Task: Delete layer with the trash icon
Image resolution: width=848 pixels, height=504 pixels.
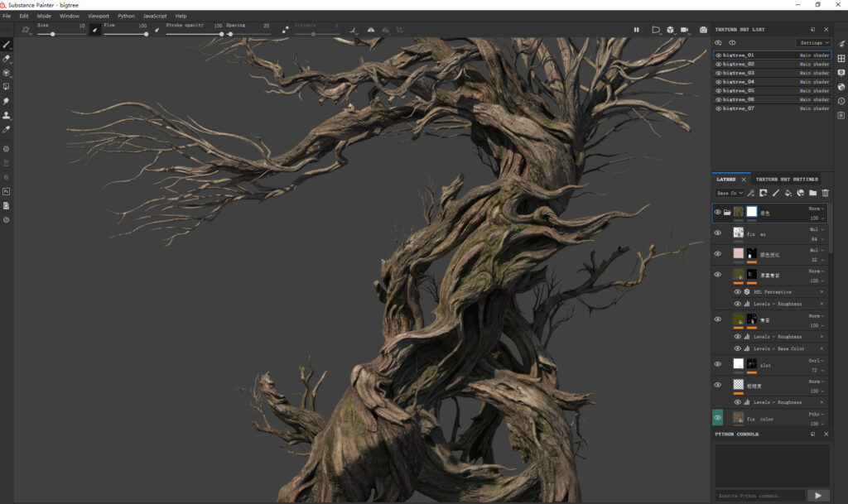Action: coord(825,193)
